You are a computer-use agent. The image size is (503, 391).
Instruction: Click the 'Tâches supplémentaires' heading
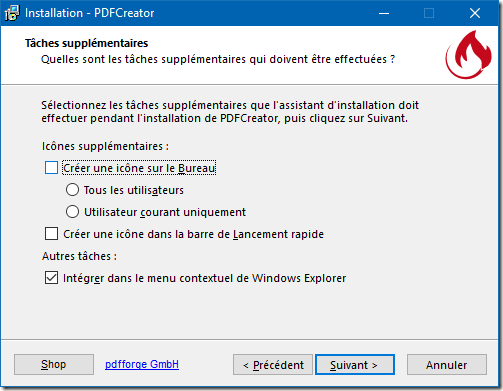pyautogui.click(x=87, y=43)
